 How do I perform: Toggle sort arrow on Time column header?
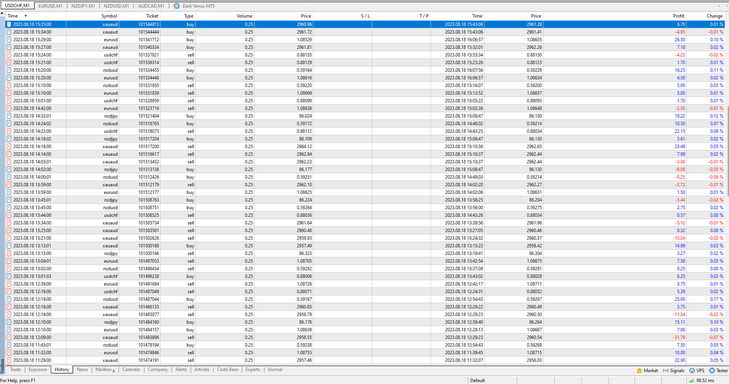[26, 16]
